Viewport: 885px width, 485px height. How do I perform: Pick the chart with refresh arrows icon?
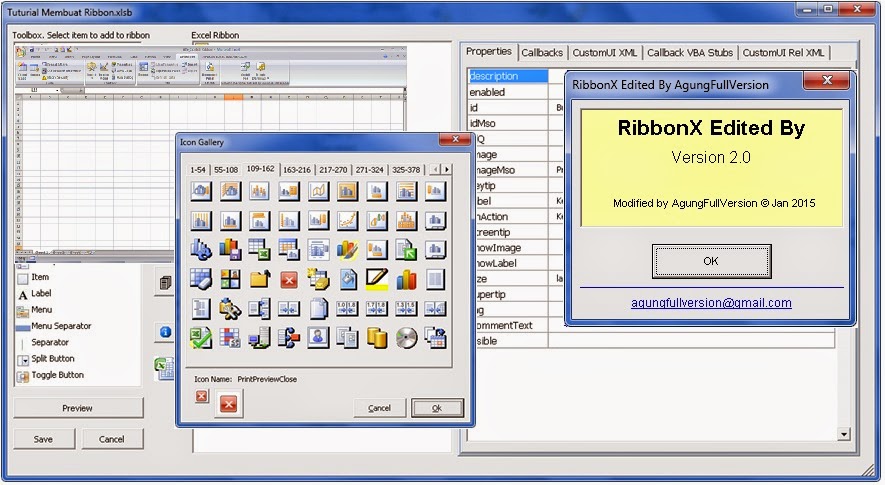[x=201, y=250]
